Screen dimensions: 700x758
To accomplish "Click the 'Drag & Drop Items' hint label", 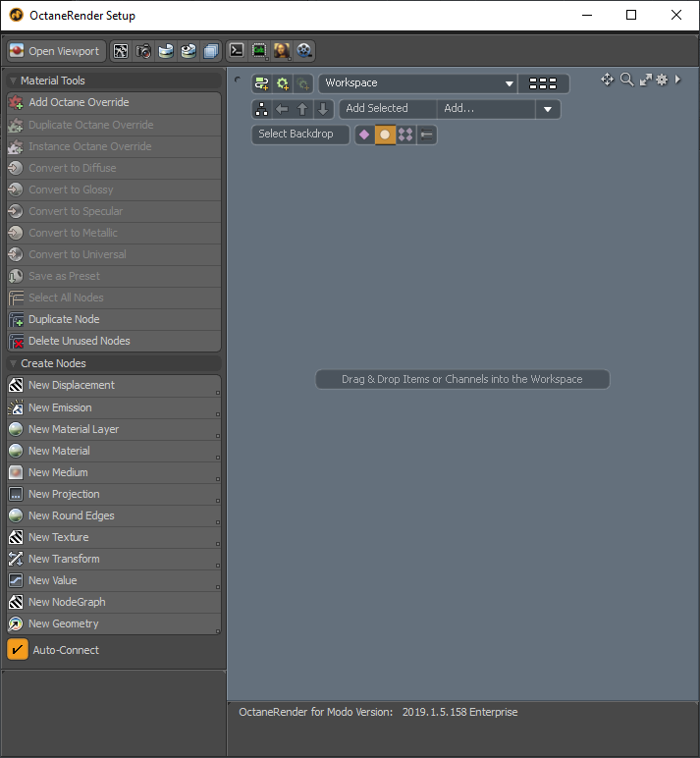I will [462, 379].
